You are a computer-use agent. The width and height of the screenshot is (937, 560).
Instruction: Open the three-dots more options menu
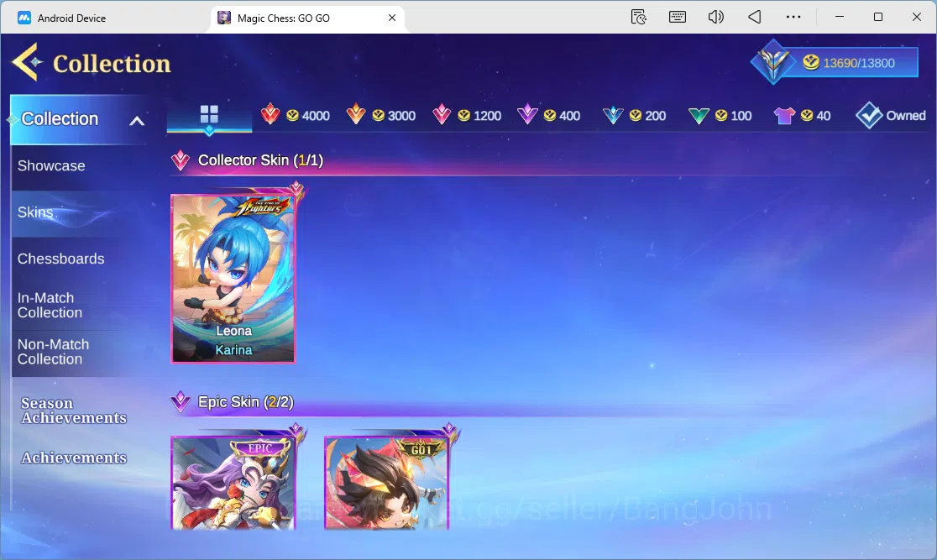[x=793, y=17]
